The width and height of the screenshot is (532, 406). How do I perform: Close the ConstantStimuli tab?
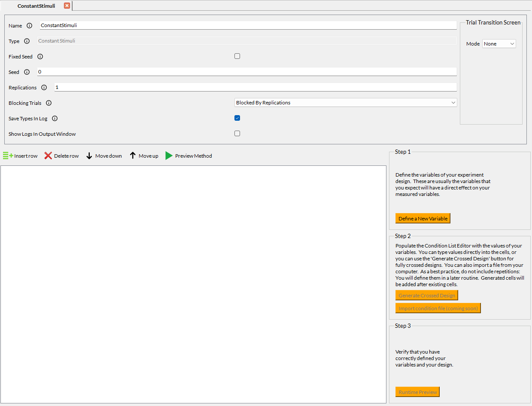click(x=67, y=6)
